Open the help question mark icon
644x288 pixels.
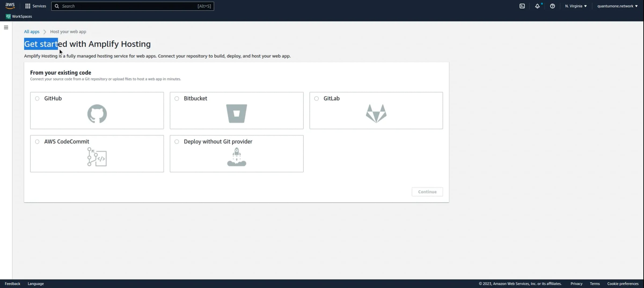tap(552, 6)
